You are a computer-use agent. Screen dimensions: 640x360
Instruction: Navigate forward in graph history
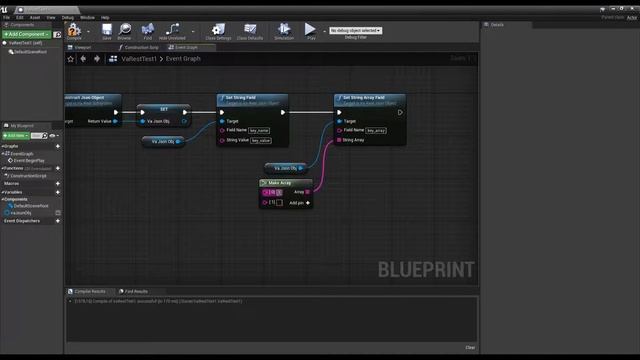(97, 59)
